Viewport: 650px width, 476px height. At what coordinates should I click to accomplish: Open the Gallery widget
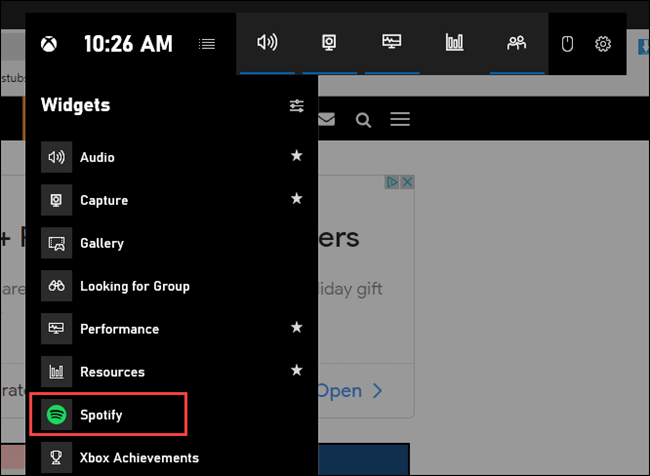102,243
